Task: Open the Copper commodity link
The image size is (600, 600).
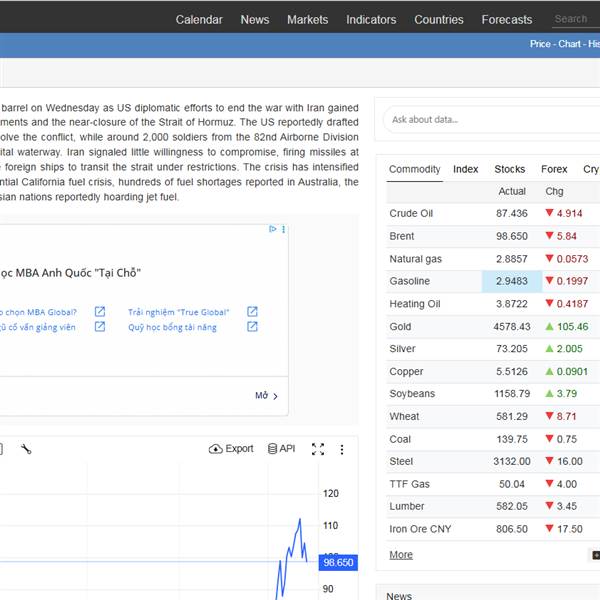Action: (406, 372)
